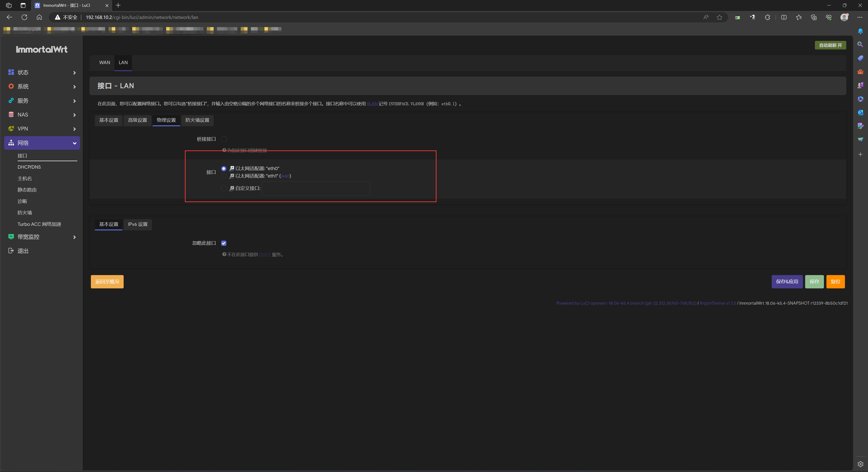Image resolution: width=868 pixels, height=472 pixels.
Task: Expand the 带宽监控 sidebar chevron
Action: pyautogui.click(x=74, y=237)
